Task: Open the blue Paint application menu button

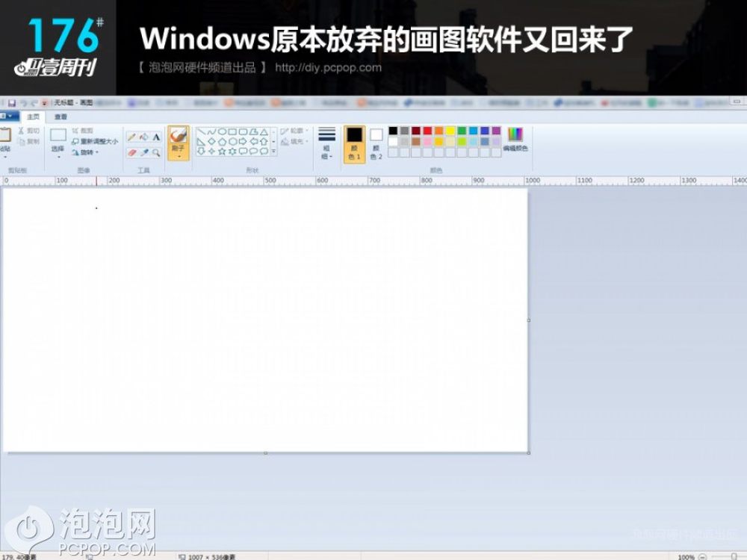Action: pyautogui.click(x=9, y=116)
